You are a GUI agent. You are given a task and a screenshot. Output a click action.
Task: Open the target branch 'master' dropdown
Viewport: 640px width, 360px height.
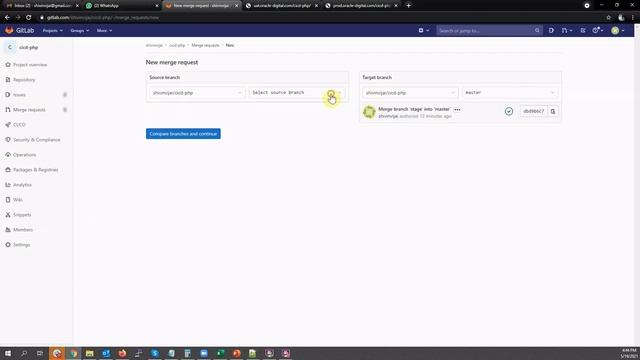pos(510,93)
